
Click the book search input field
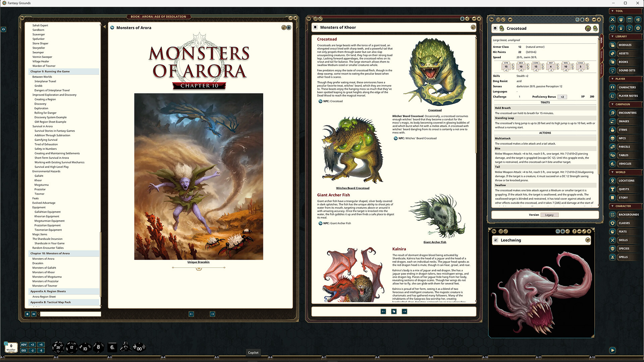[70, 314]
